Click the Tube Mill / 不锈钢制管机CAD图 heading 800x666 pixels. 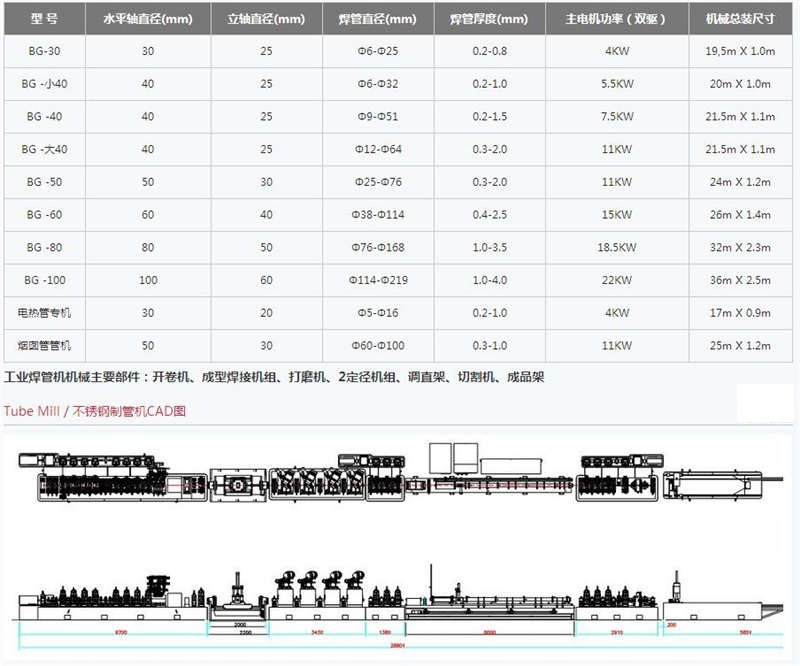coord(95,411)
